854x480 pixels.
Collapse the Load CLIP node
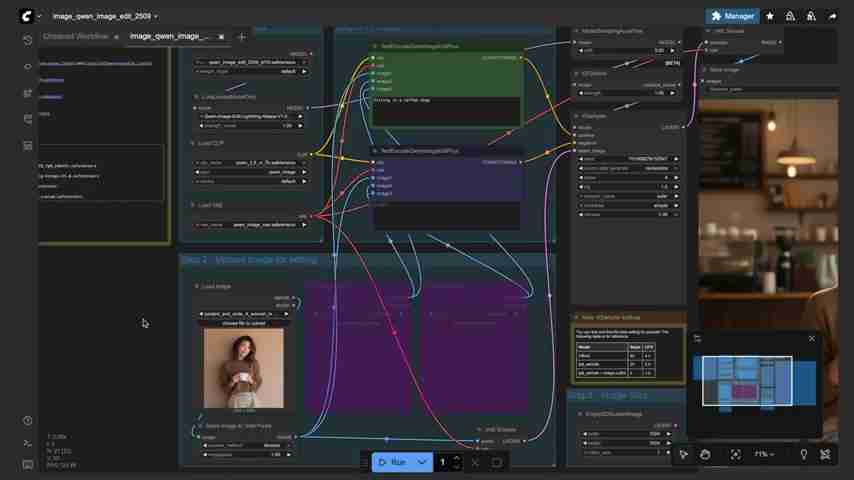pos(192,143)
